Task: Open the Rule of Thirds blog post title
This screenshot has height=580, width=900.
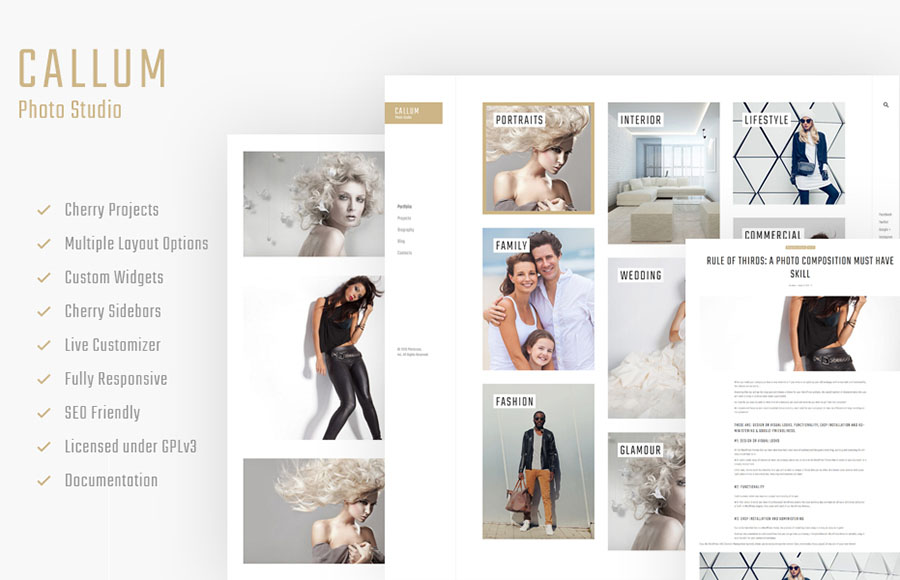Action: coord(800,267)
